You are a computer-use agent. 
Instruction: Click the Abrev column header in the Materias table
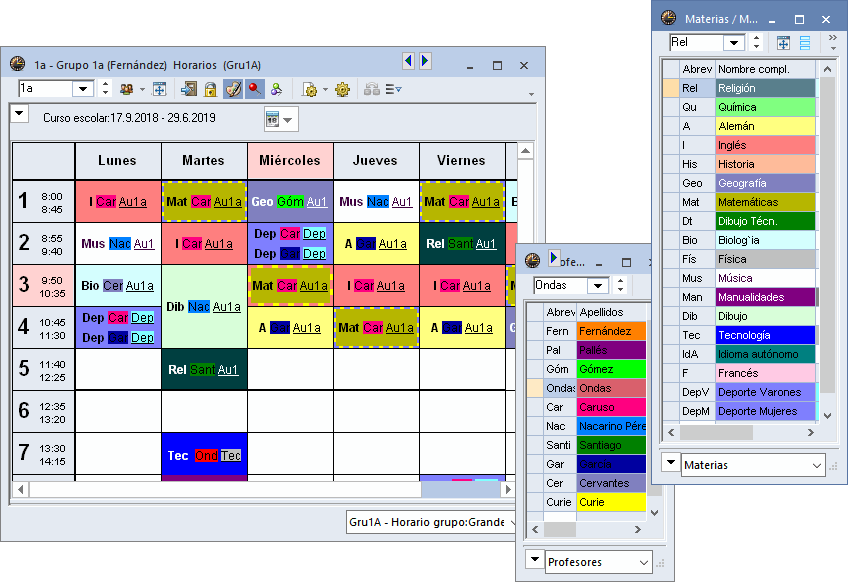[x=697, y=69]
